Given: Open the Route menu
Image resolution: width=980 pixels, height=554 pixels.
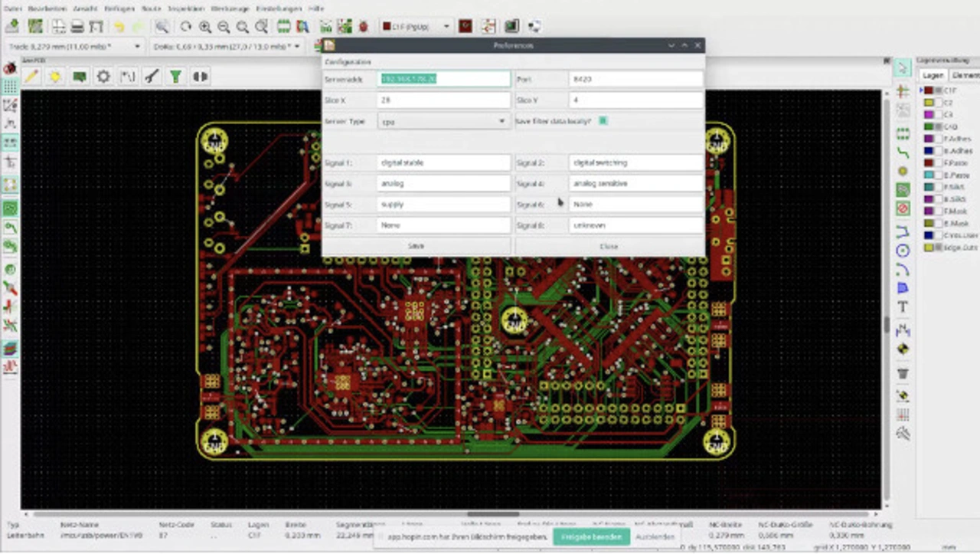Looking at the screenshot, I should (151, 8).
